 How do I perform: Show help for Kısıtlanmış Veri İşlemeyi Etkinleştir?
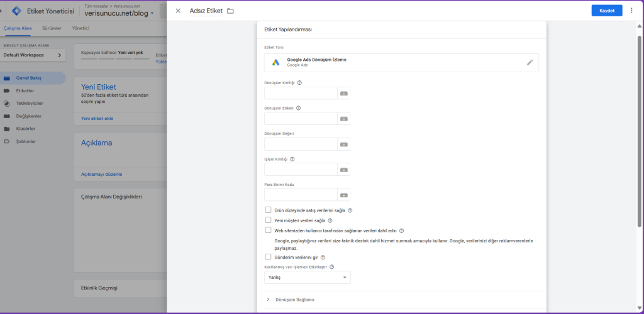pos(332,267)
